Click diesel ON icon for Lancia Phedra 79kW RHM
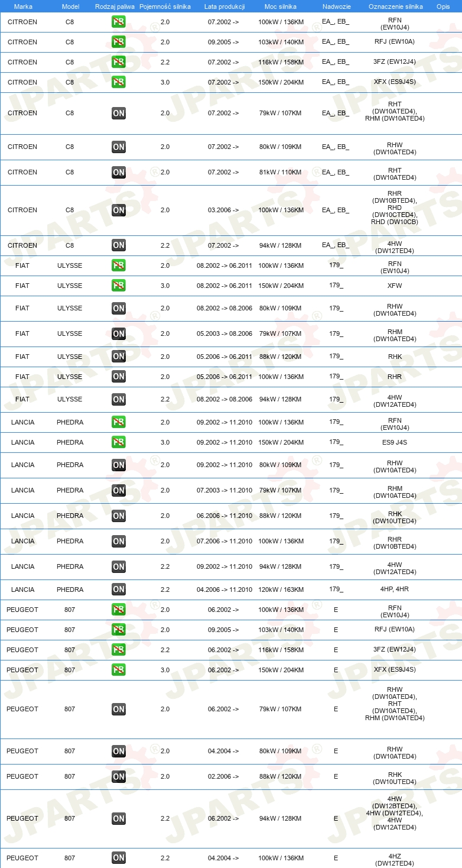The height and width of the screenshot is (868, 462). 119,490
